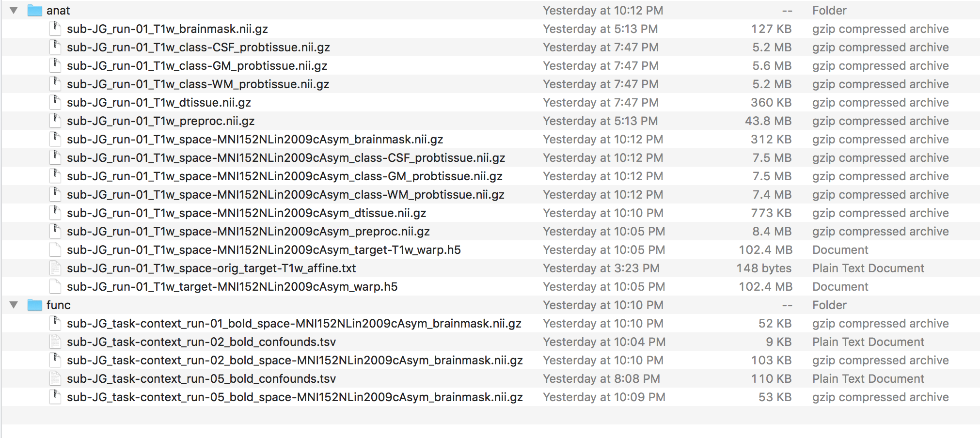The height and width of the screenshot is (438, 980).
Task: Select sub-JG_run-01_T1w_class-CSF_probtissue.nii.gz
Action: [x=199, y=47]
